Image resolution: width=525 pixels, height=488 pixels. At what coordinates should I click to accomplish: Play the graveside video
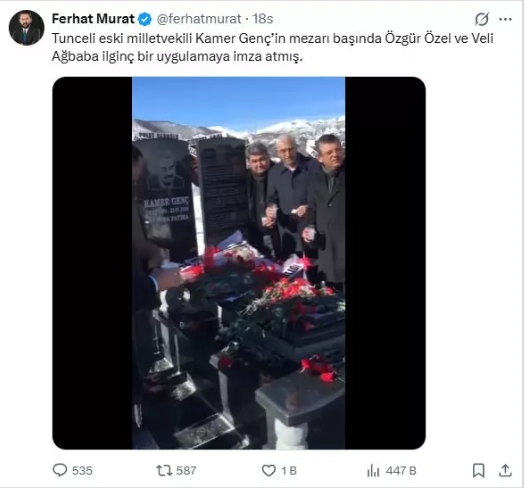pyautogui.click(x=239, y=263)
